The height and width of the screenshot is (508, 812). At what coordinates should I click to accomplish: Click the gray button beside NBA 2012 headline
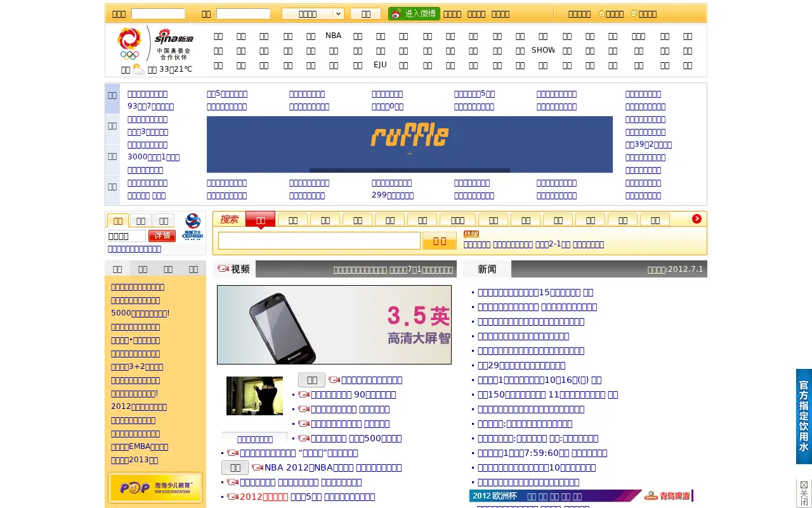coord(235,467)
